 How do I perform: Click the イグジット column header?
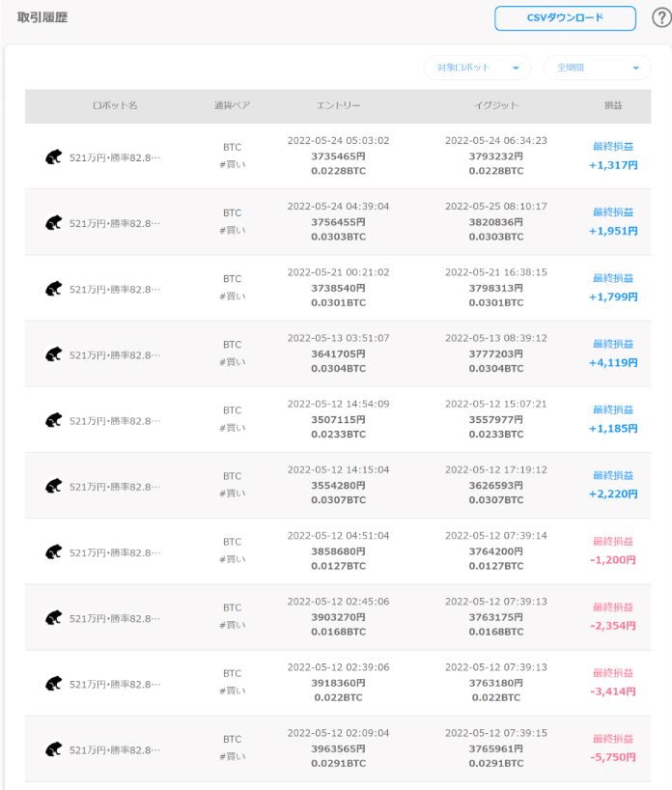coord(496,105)
